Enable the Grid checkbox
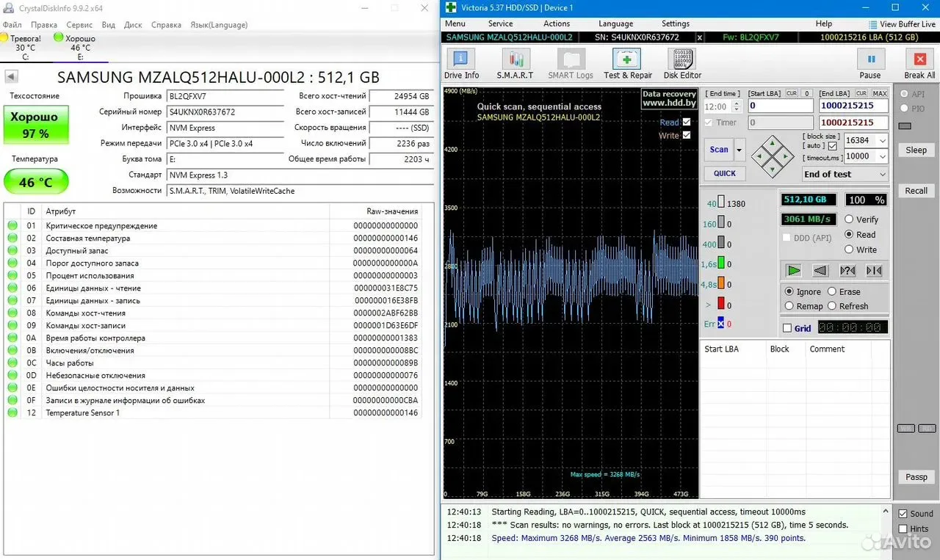Image resolution: width=940 pixels, height=560 pixels. coord(787,328)
